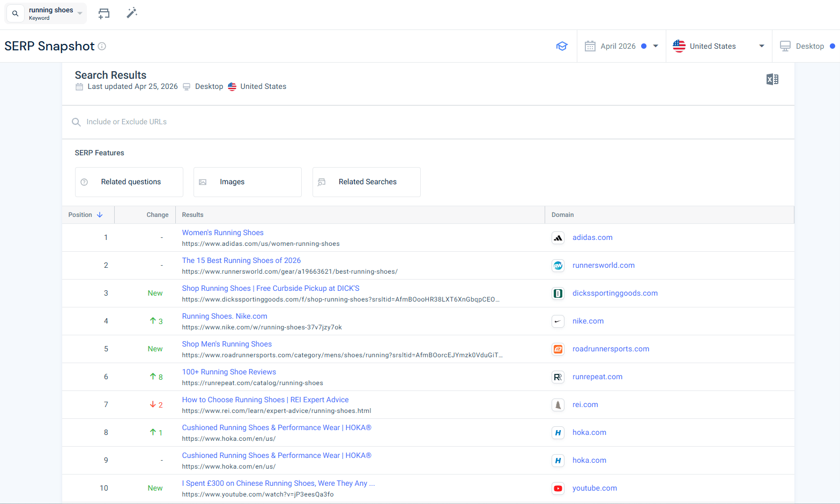Click the Nike swoosh favicon icon

coord(558,321)
